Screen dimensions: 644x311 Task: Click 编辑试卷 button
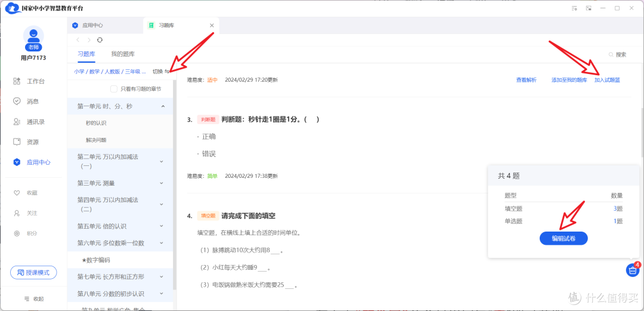(x=563, y=238)
